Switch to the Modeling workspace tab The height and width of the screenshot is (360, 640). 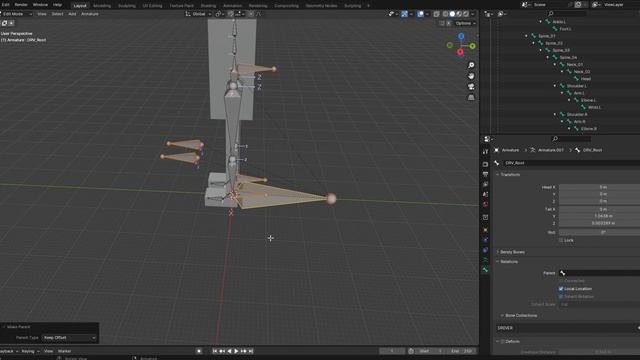[102, 6]
